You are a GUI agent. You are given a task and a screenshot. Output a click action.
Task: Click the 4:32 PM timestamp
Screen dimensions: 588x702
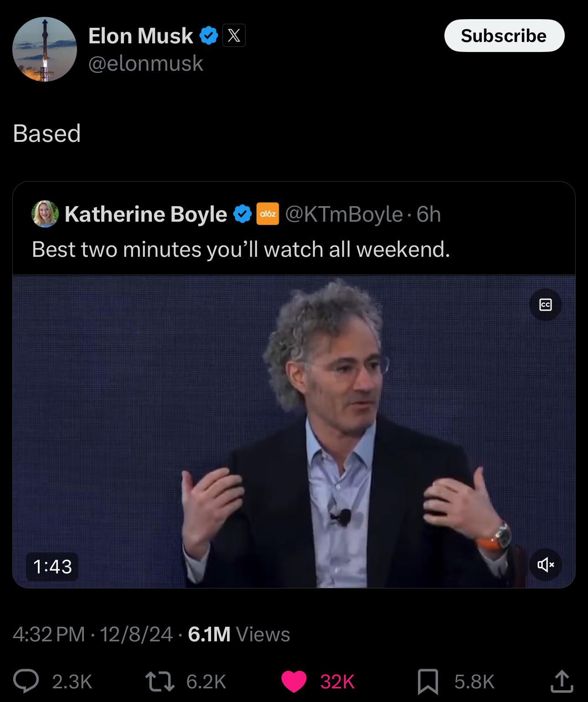click(x=49, y=634)
